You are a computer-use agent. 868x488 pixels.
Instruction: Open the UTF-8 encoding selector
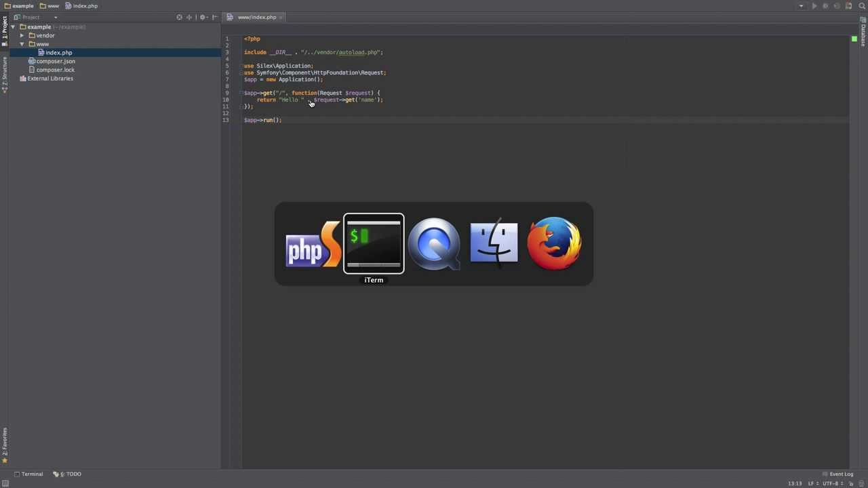(833, 484)
